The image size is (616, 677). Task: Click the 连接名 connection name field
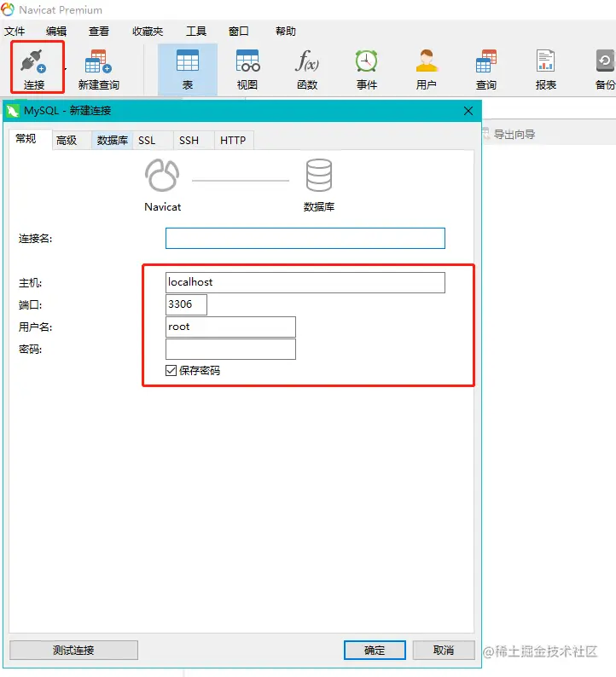[305, 239]
